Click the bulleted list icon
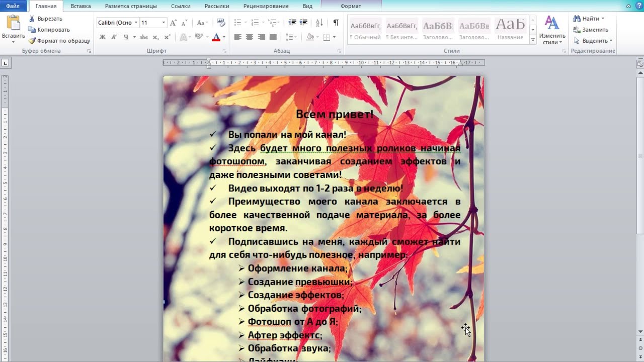The image size is (644, 362). point(238,23)
